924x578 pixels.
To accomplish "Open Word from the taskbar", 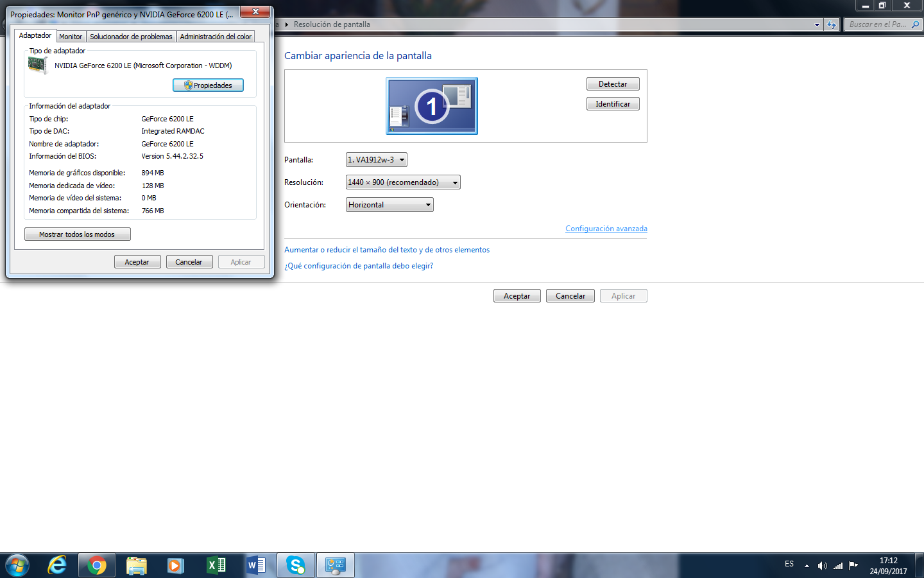I will 255,565.
